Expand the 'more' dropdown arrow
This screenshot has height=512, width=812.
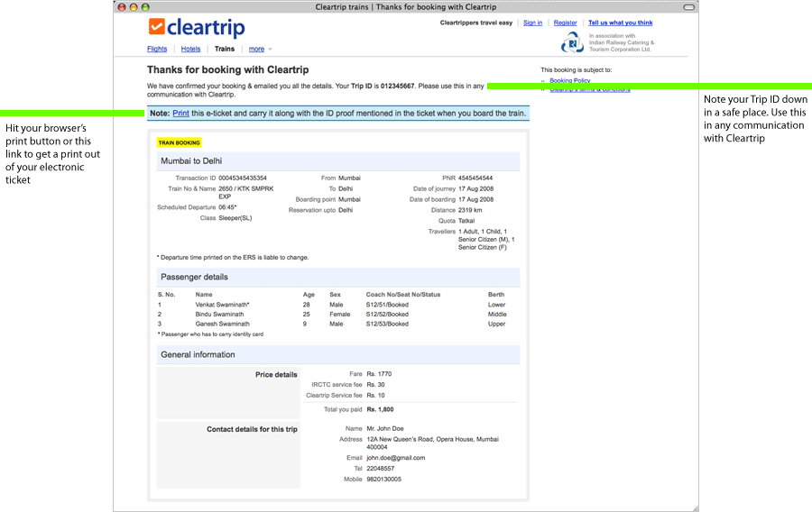(x=270, y=50)
